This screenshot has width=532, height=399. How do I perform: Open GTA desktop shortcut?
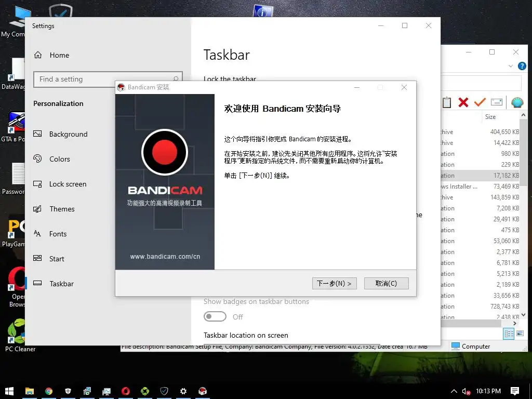pyautogui.click(x=14, y=127)
